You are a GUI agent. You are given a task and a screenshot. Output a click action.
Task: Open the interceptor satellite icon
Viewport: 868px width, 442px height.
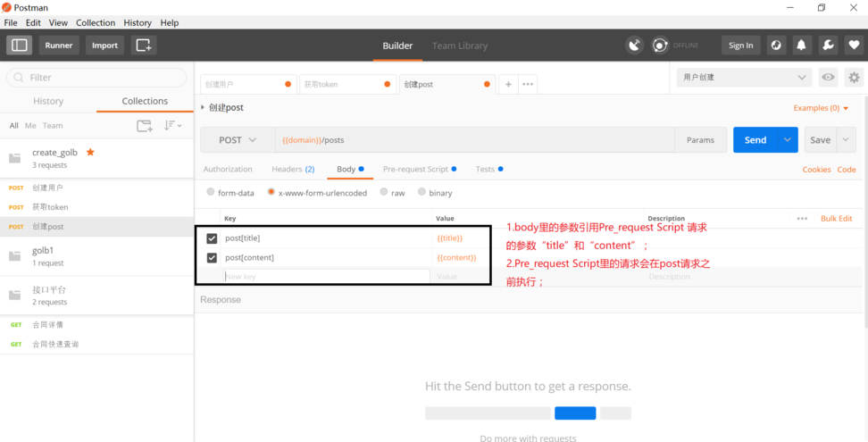pyautogui.click(x=634, y=46)
